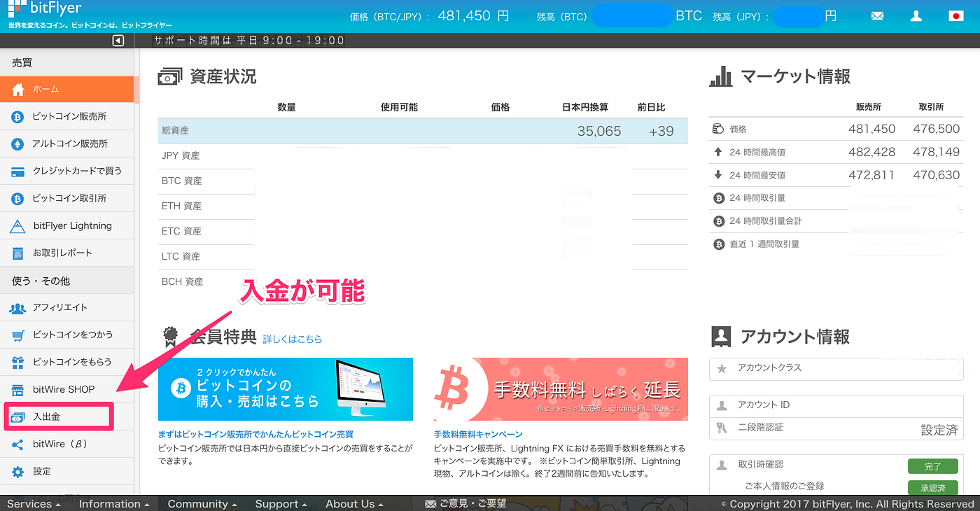The image size is (980, 511).
Task: Open ビットコインをもらう
Action: [66, 363]
